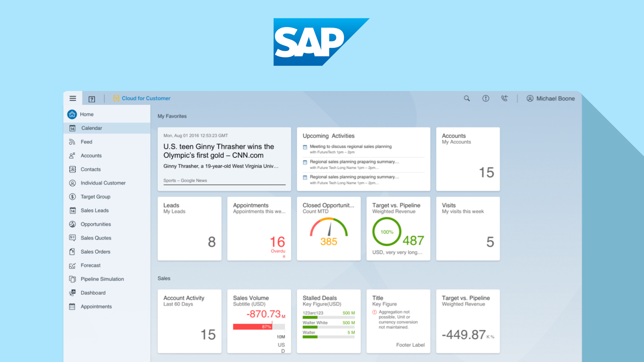Open the search magnifier icon
Viewport: 644px width, 362px height.
click(x=467, y=98)
